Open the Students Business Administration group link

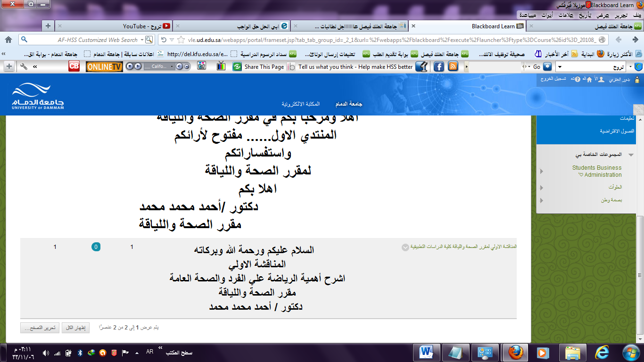597,171
